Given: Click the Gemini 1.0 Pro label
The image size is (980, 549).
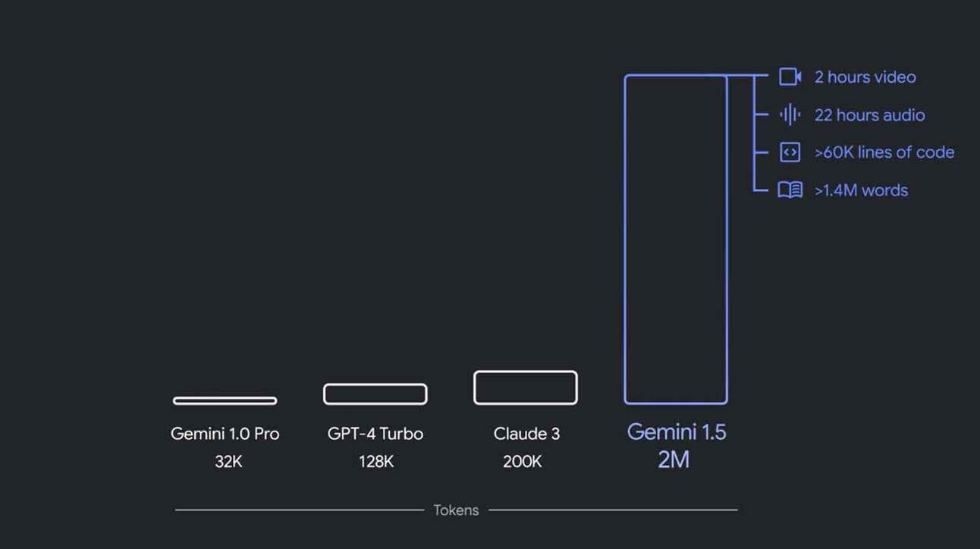Looking at the screenshot, I should [225, 434].
